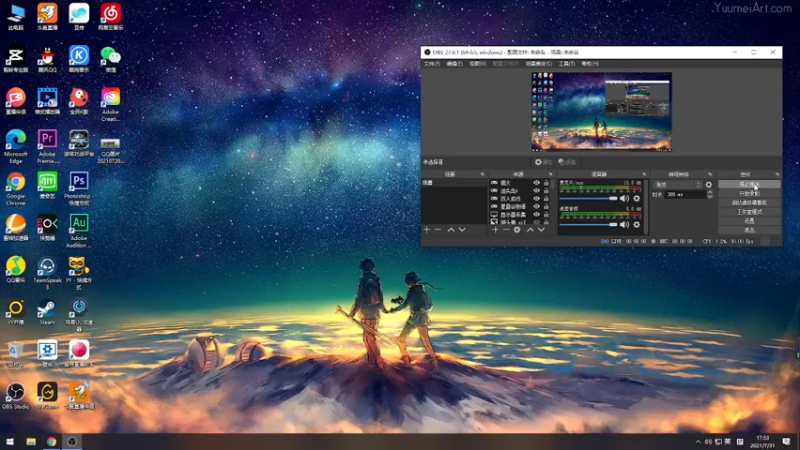This screenshot has width=800, height=450.
Task: Toggle visibility eye of the fourth source
Action: coord(536,207)
